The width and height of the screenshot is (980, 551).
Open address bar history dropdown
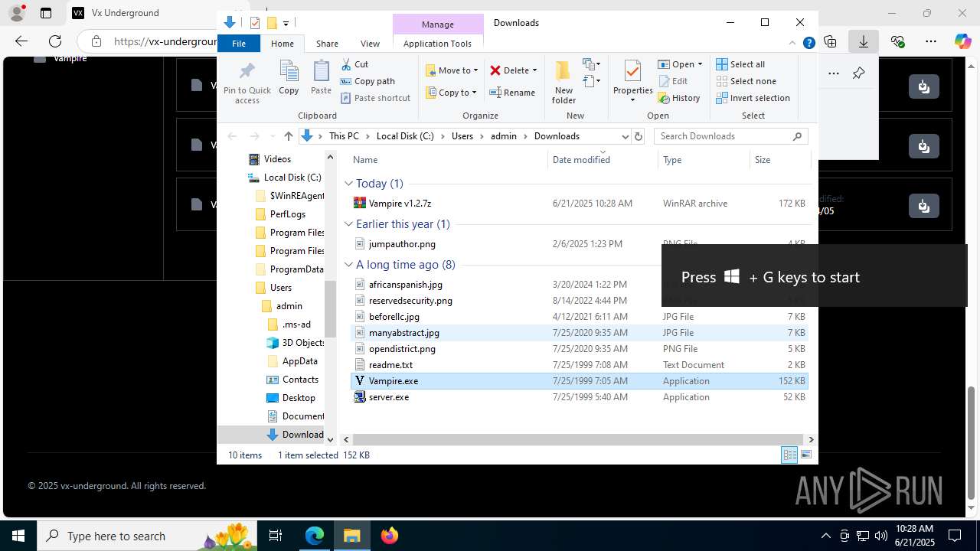(x=625, y=136)
